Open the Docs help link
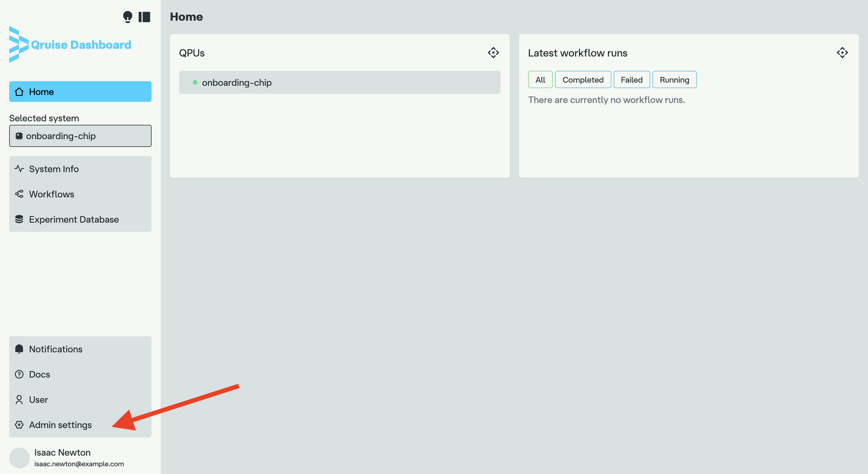Image resolution: width=868 pixels, height=474 pixels. point(39,374)
